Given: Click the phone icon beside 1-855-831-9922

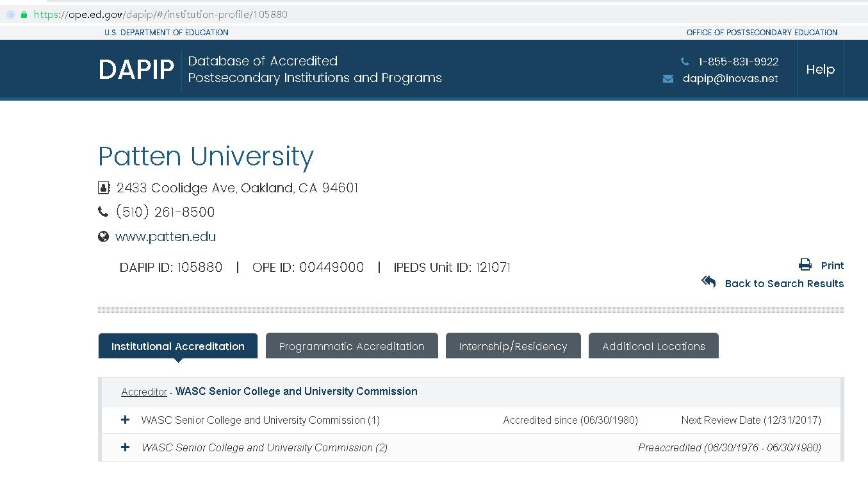Looking at the screenshot, I should 685,62.
